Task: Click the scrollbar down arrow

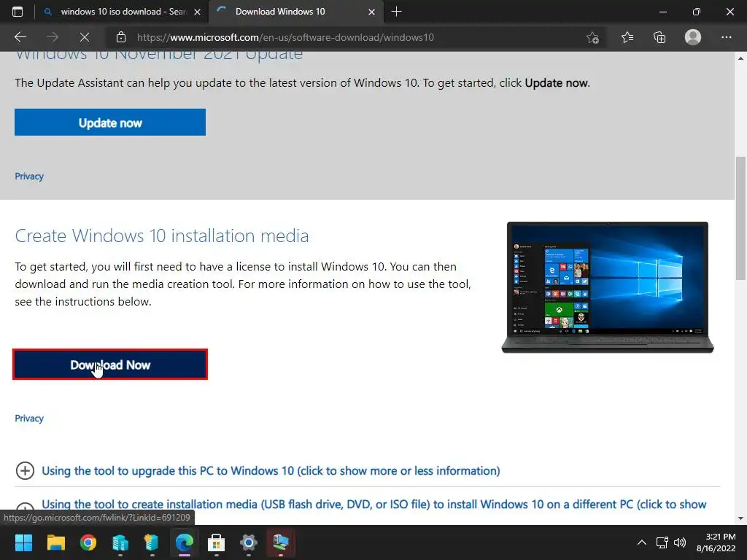Action: click(740, 518)
